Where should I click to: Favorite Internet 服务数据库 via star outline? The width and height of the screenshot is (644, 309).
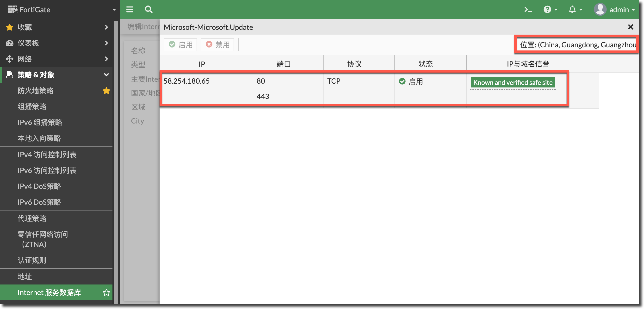coord(106,292)
